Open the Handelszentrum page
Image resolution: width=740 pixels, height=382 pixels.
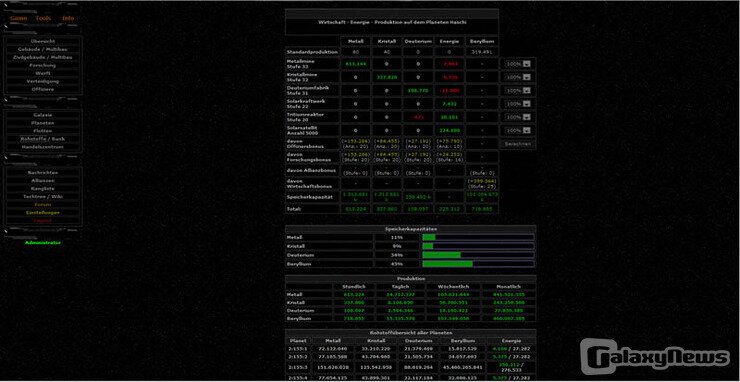point(43,147)
